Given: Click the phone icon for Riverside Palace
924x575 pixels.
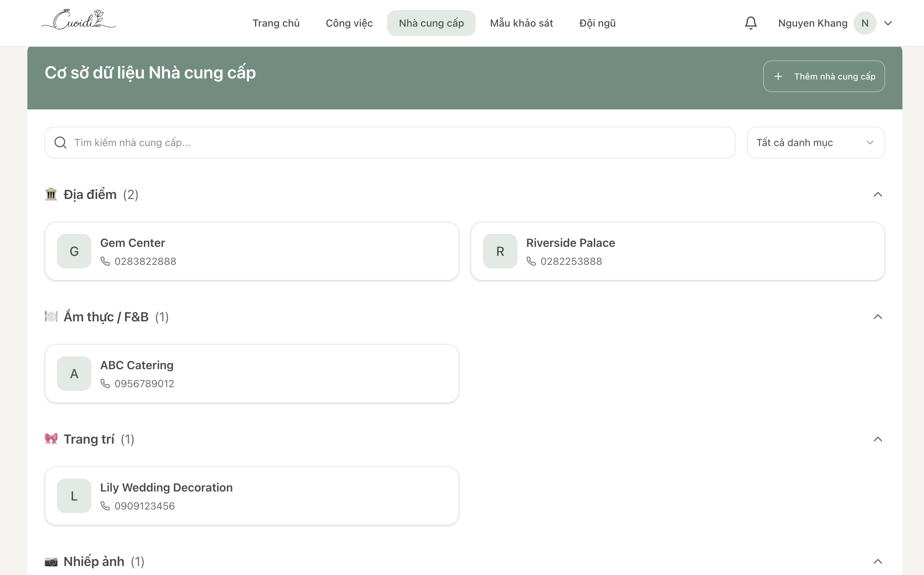Looking at the screenshot, I should point(531,261).
